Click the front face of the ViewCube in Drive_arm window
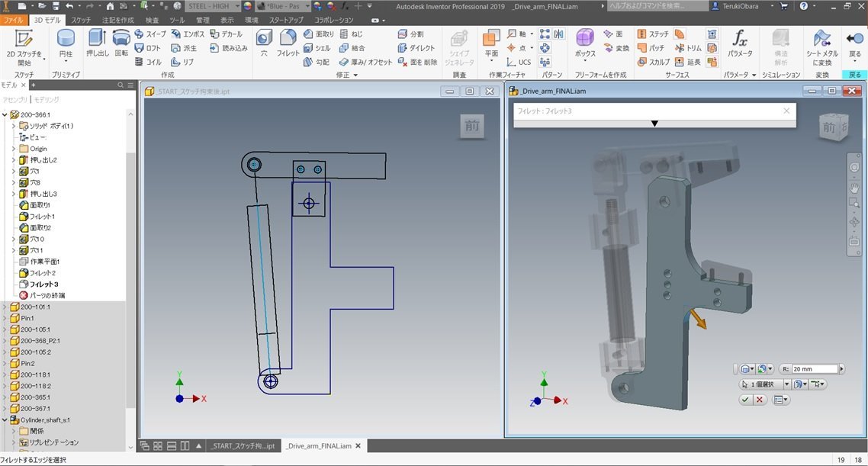 point(828,127)
